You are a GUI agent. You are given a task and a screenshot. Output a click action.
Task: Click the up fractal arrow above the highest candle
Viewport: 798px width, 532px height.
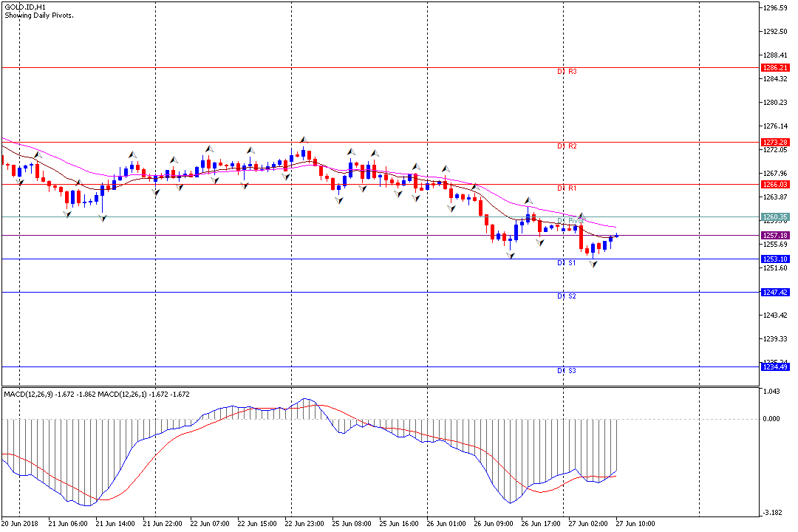coord(303,139)
